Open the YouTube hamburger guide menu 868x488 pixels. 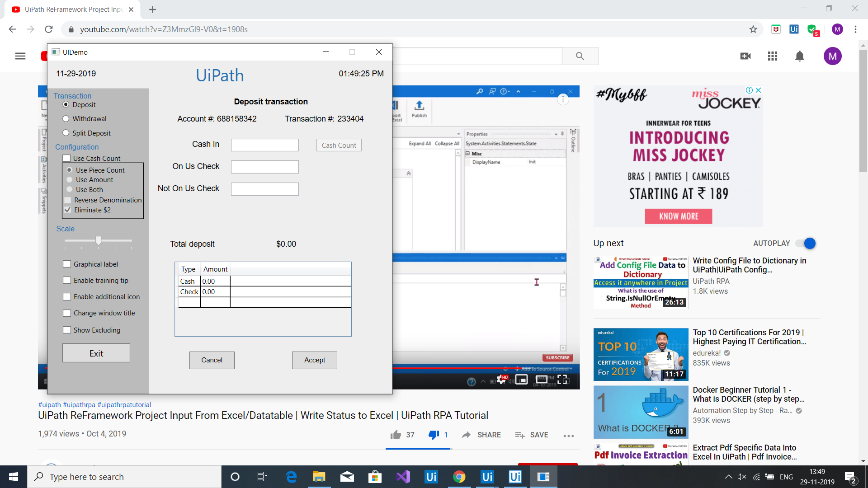(x=20, y=56)
